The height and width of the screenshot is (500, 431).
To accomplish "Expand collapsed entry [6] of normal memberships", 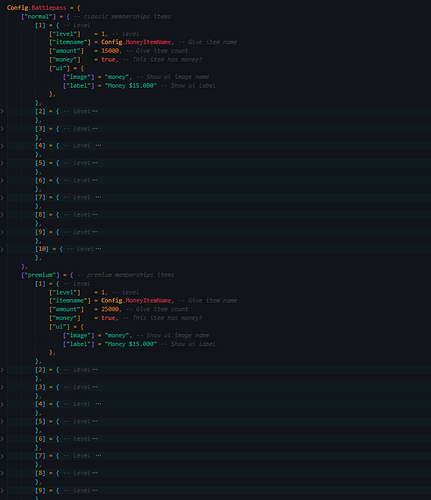I will click(2, 180).
